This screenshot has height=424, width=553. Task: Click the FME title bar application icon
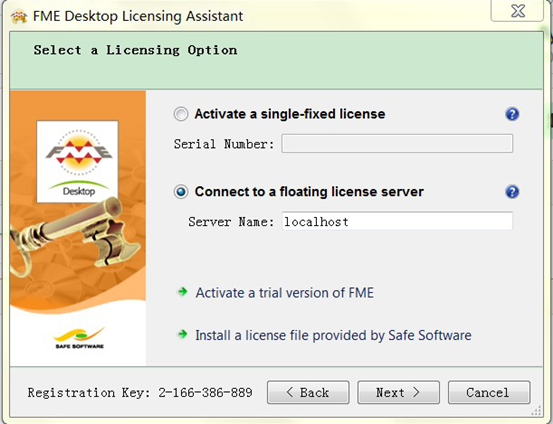pos(19,17)
